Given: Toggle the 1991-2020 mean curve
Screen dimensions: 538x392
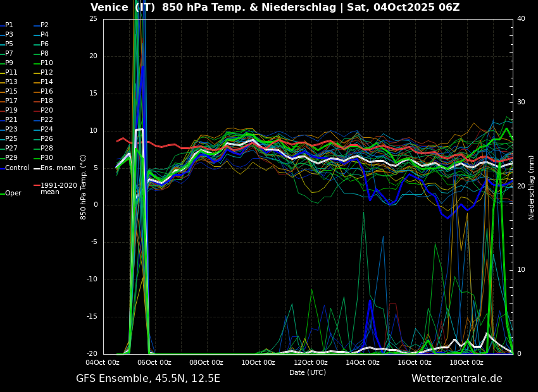Looking at the screenshot, I should click(36, 185).
